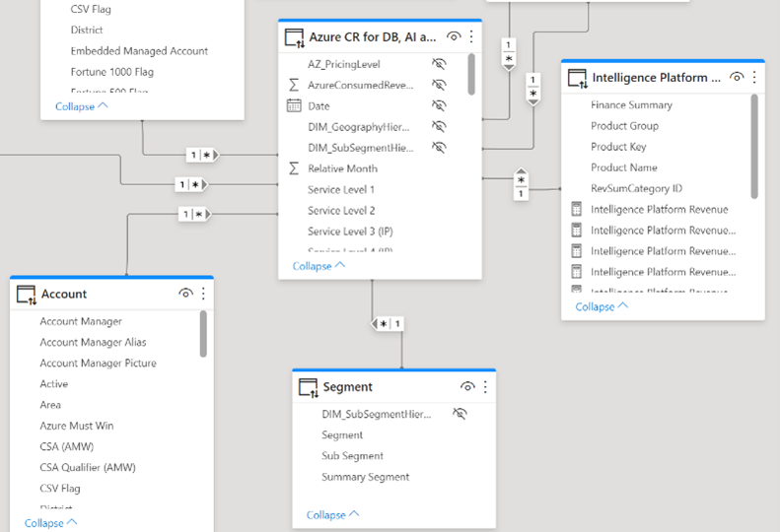Select Service Level 3 (IP) field
Image resolution: width=780 pixels, height=532 pixels.
point(350,232)
